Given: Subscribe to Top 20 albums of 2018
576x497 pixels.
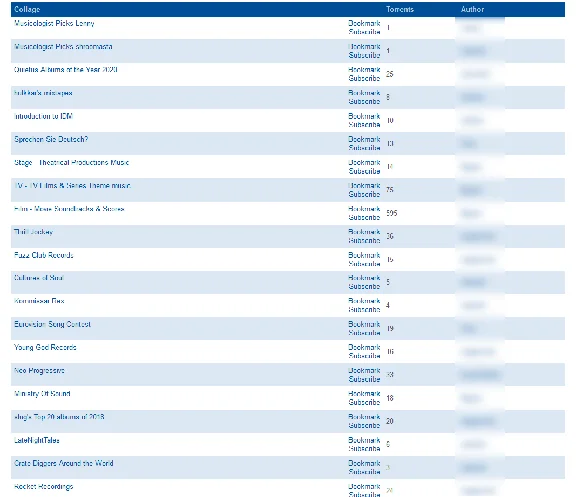Looking at the screenshot, I should tap(364, 425).
